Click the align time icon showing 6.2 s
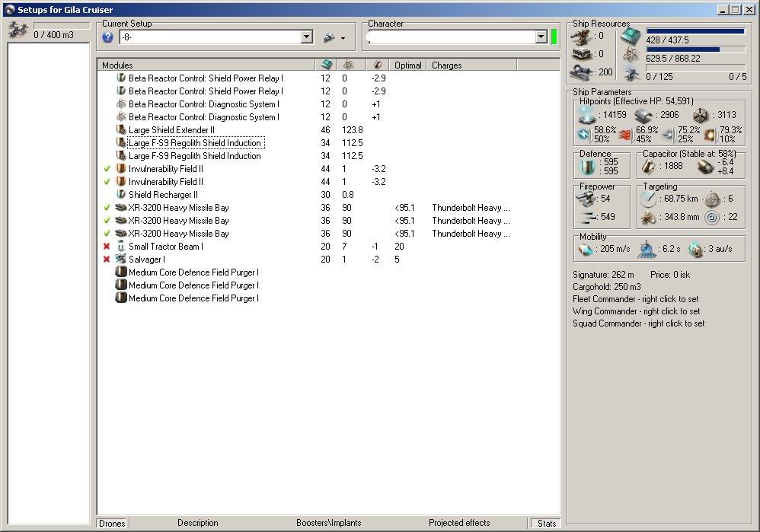Screen dimensions: 760x532 [647, 249]
